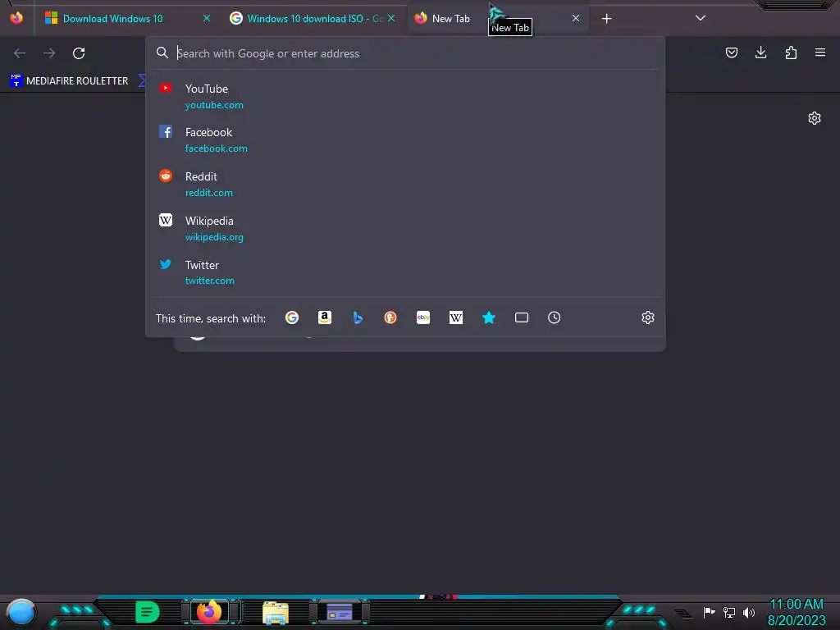Screen dimensions: 840x630
Task: Click Firefox taskbar icon
Action: 209,612
